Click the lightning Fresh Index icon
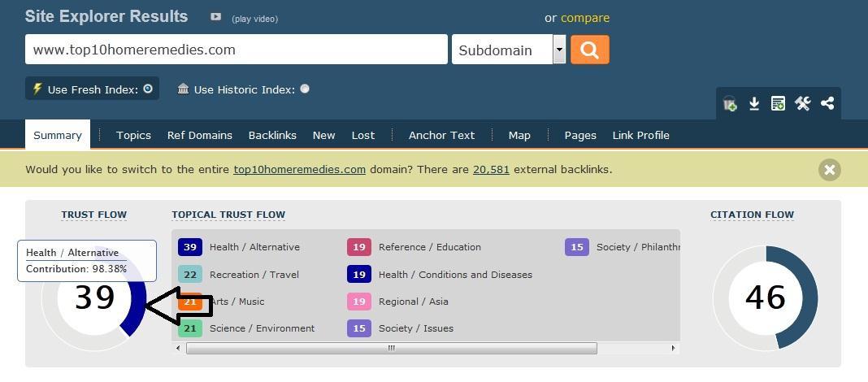This screenshot has height=382, width=868. coord(37,89)
